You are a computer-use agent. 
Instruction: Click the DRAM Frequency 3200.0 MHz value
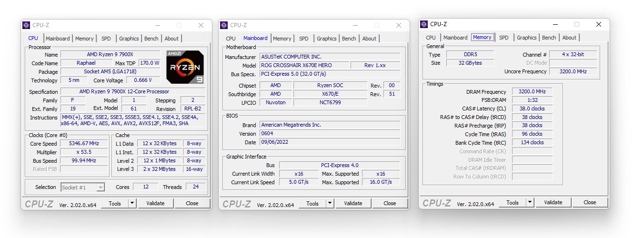(532, 92)
